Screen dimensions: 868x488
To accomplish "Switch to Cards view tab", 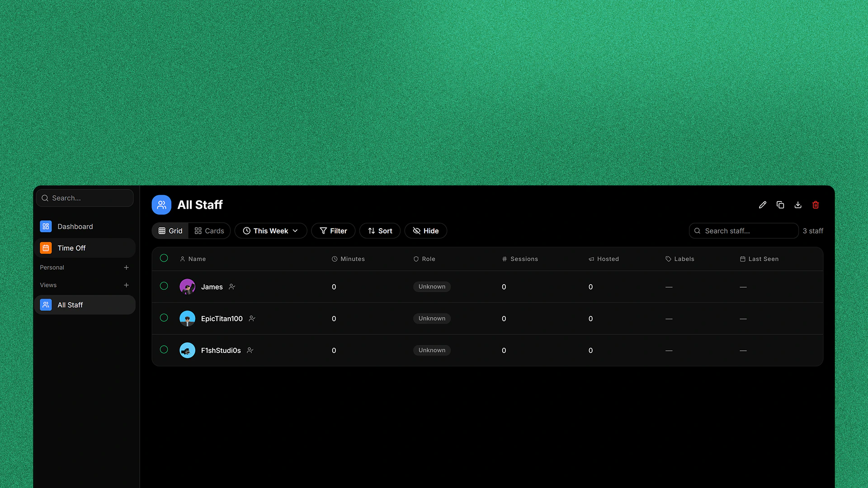I will pos(209,231).
